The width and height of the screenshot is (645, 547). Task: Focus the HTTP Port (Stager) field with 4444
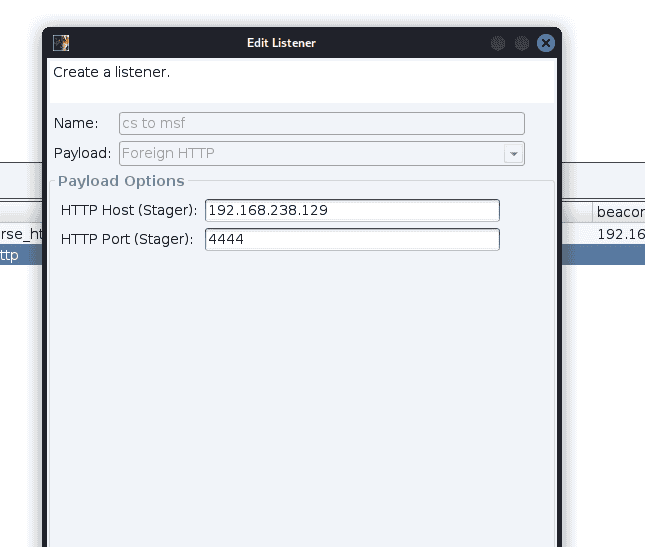[351, 240]
